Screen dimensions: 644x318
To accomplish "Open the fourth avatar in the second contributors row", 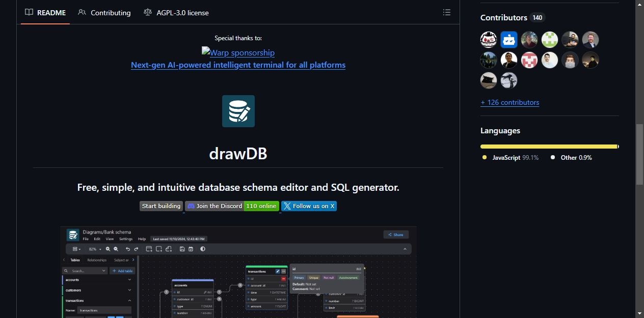I will click(x=550, y=60).
